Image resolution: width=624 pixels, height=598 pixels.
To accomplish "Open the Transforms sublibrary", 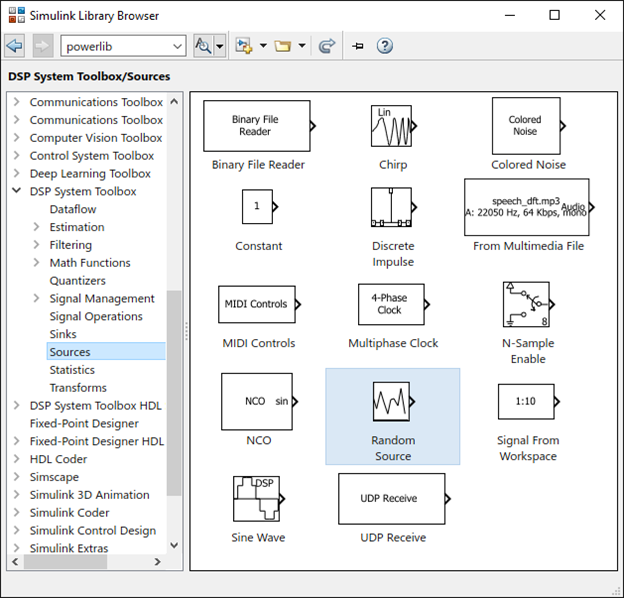I will [78, 388].
